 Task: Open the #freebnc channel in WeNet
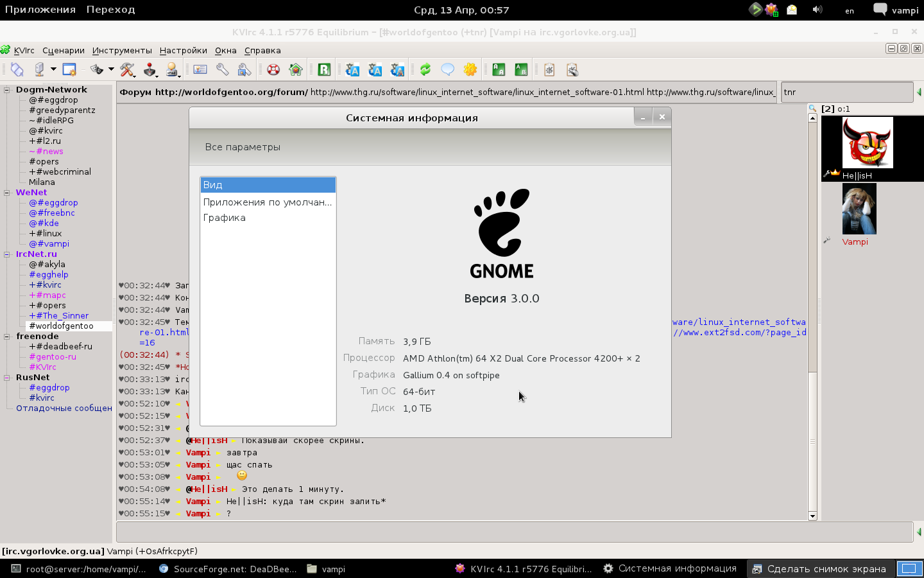[52, 213]
